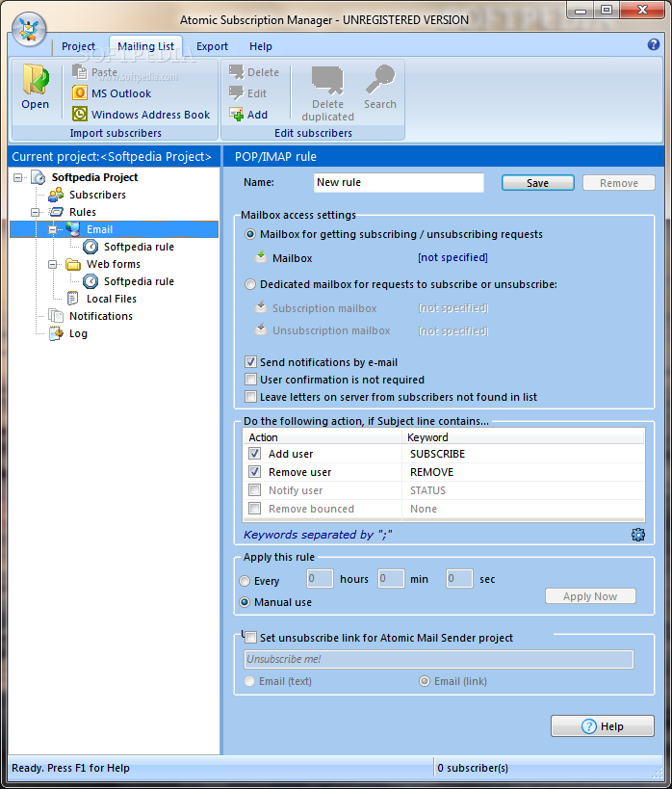Open the Notifications node
Screen dimensions: 672x789
click(100, 316)
